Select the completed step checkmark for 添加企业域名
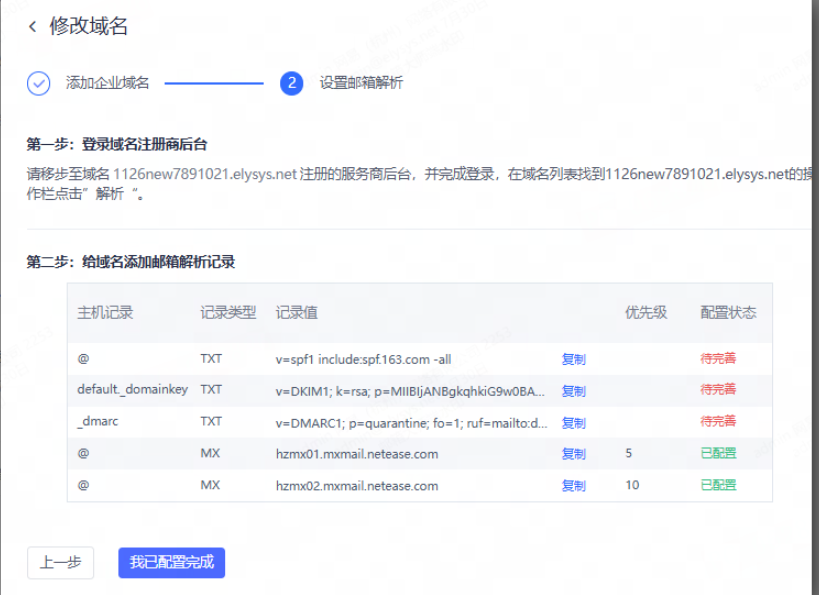 pyautogui.click(x=39, y=84)
